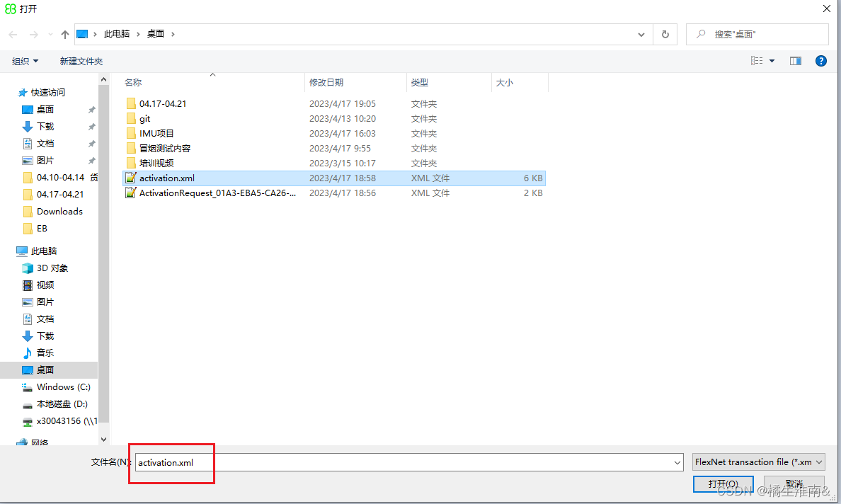Select the 3D 对象 icon in sidebar
Screen dimensions: 841x504
pyautogui.click(x=28, y=268)
